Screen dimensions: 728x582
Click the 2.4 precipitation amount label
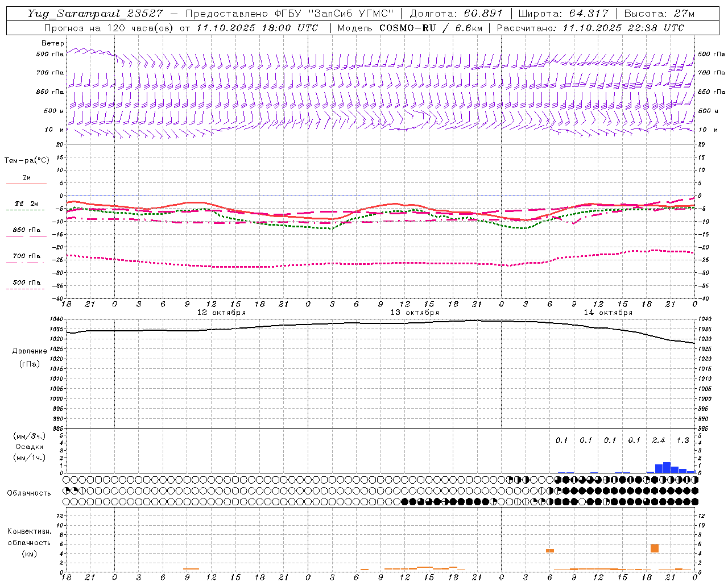659,440
